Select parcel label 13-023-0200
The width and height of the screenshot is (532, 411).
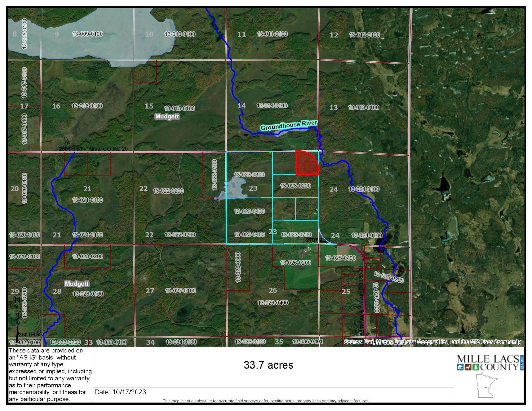(295, 186)
